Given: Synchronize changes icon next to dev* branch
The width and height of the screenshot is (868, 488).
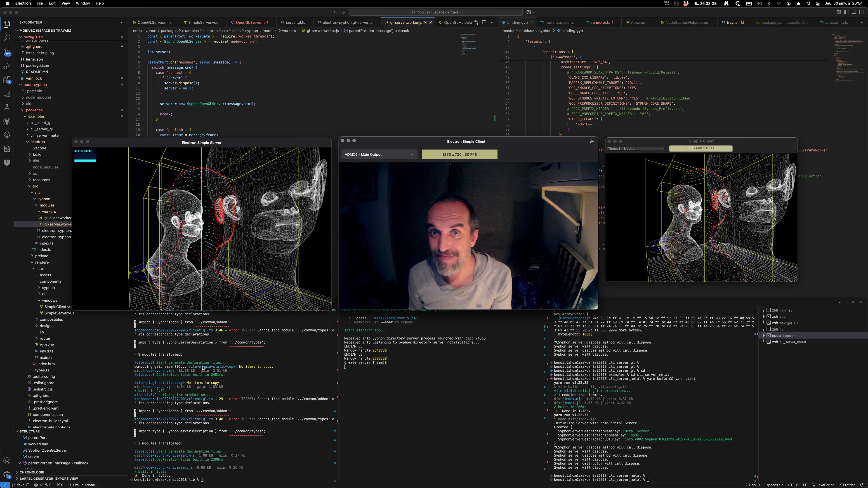Looking at the screenshot, I should click(x=28, y=485).
